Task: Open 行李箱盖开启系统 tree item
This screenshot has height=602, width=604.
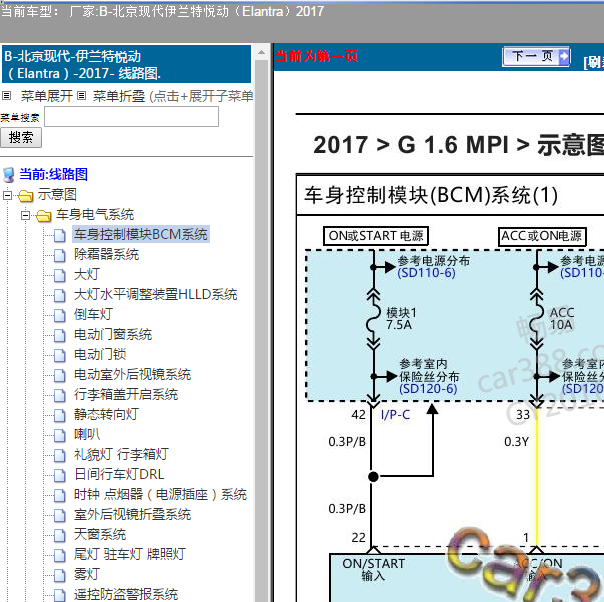Action: [126, 394]
